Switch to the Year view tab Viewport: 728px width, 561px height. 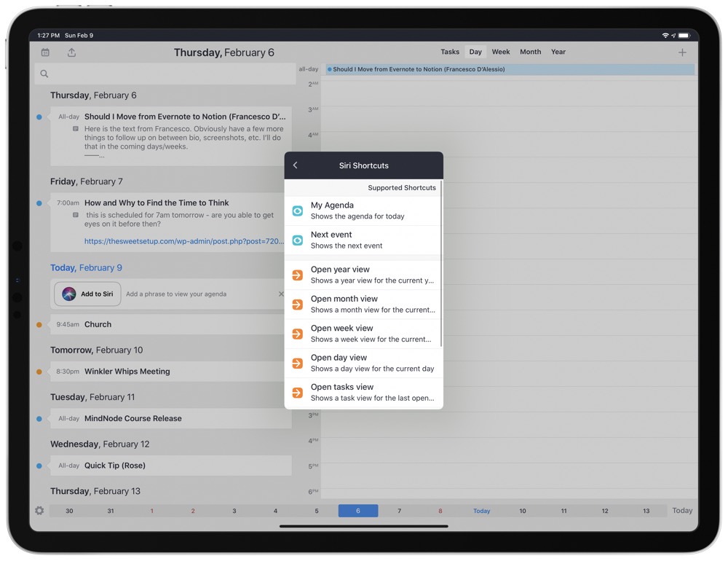click(558, 52)
